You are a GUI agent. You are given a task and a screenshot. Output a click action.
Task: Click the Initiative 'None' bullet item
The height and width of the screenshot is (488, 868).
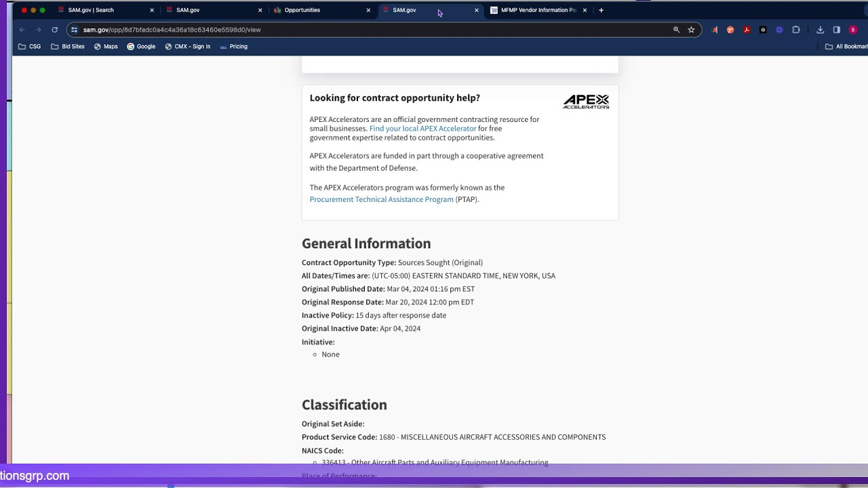pyautogui.click(x=331, y=354)
